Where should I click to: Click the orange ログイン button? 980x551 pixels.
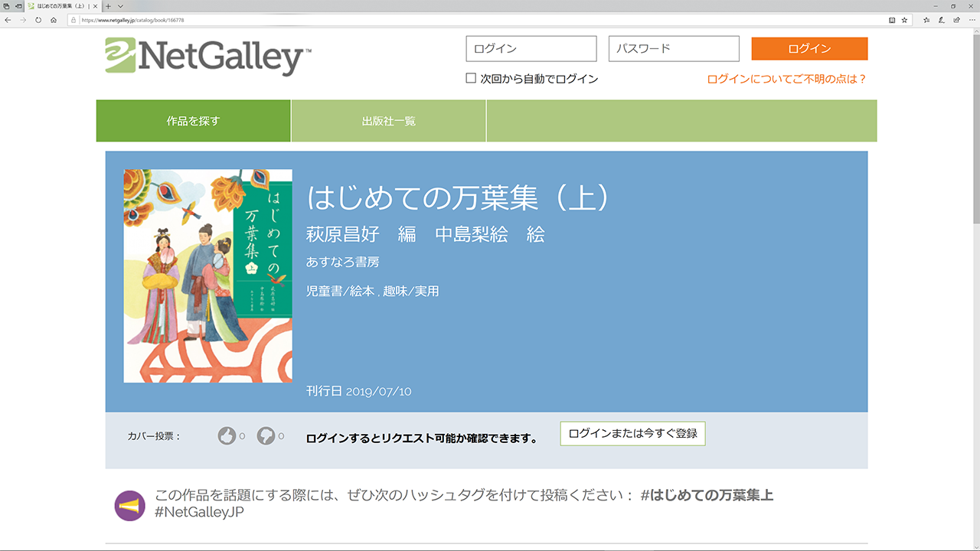click(809, 48)
